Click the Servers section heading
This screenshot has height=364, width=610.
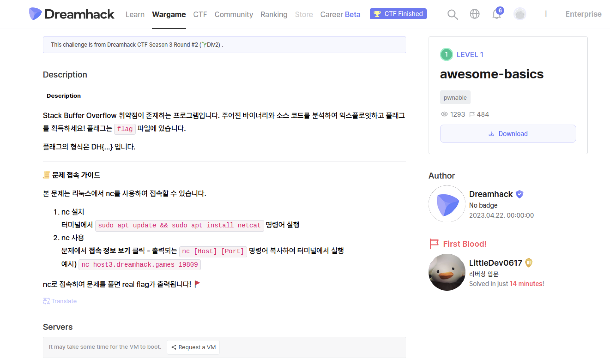point(58,327)
